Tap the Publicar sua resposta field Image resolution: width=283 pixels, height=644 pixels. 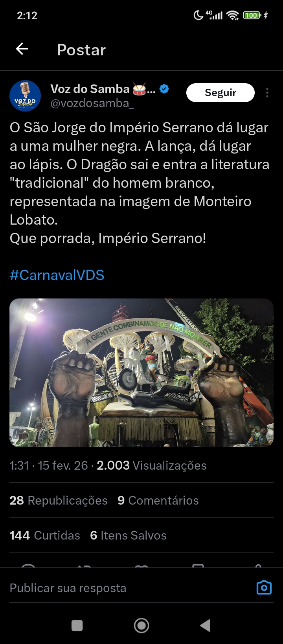[x=130, y=588]
